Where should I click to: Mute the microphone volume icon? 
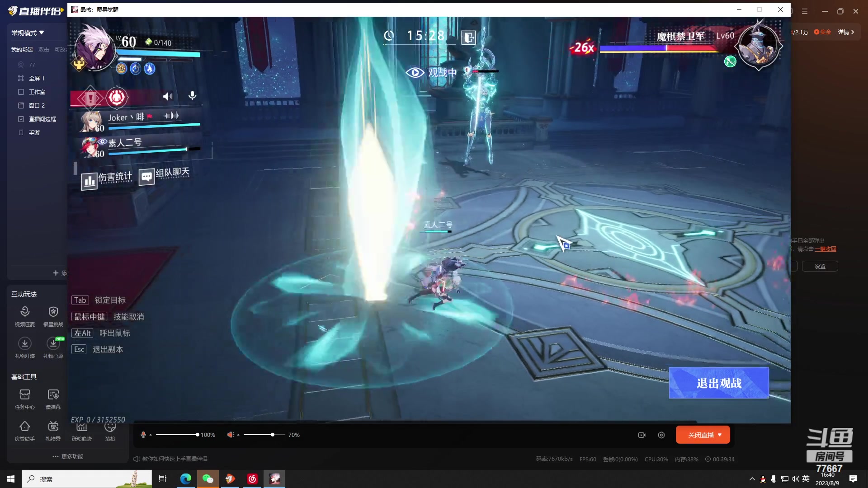coord(143,435)
